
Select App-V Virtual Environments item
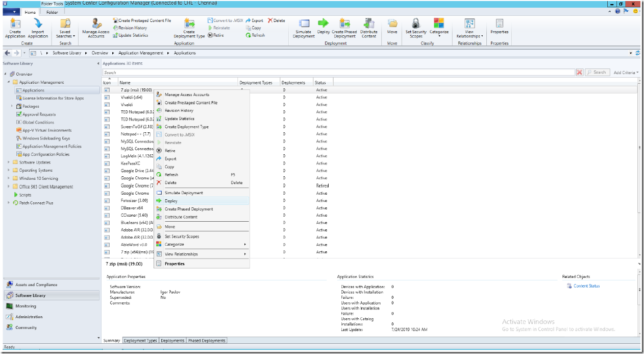46,130
